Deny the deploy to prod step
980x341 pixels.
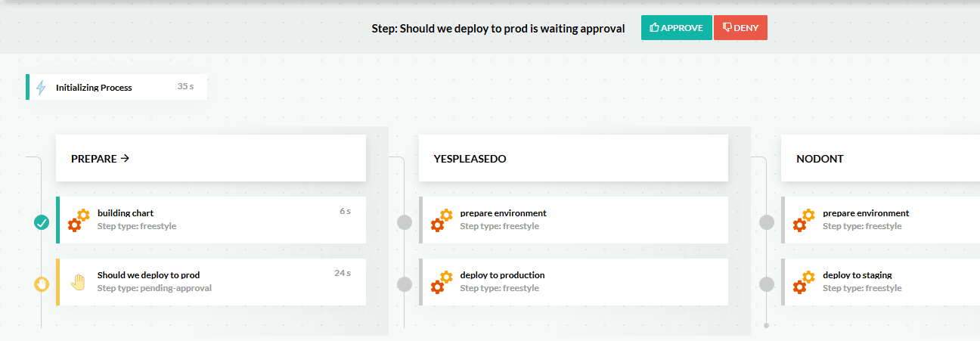tap(740, 28)
